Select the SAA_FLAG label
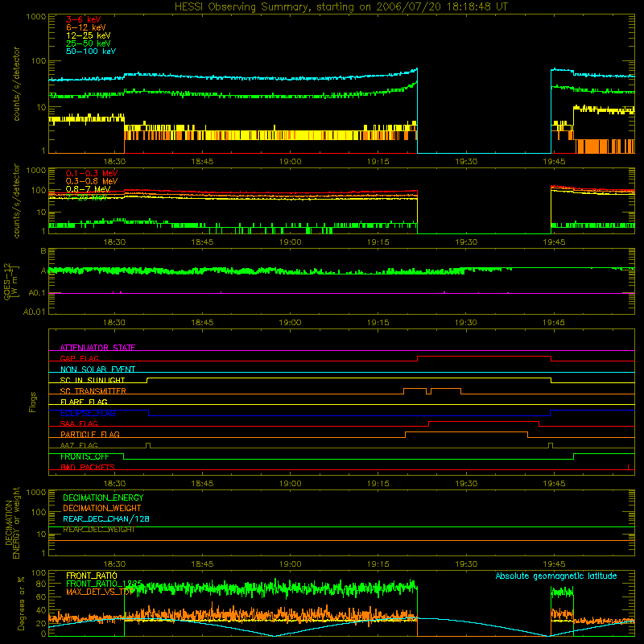 pos(79,423)
